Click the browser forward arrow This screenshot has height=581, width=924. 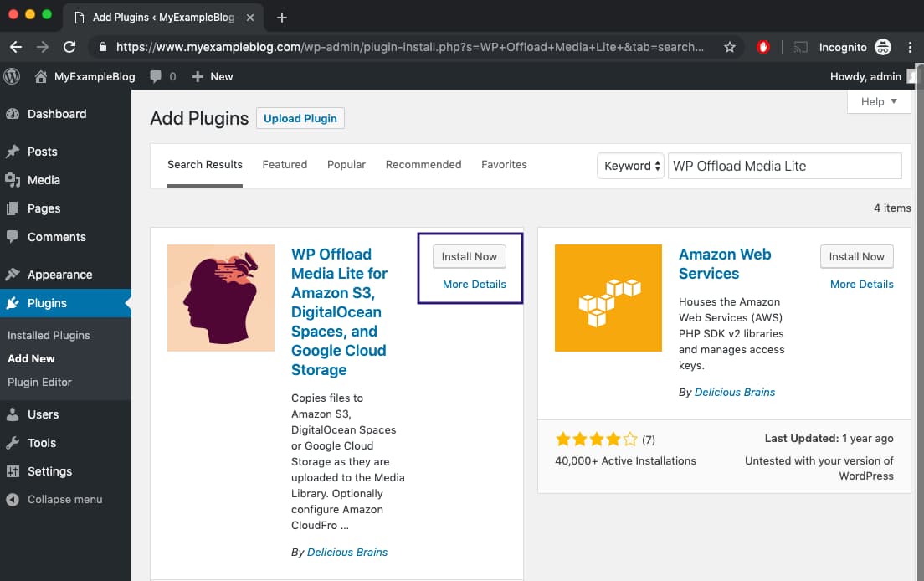pyautogui.click(x=43, y=47)
